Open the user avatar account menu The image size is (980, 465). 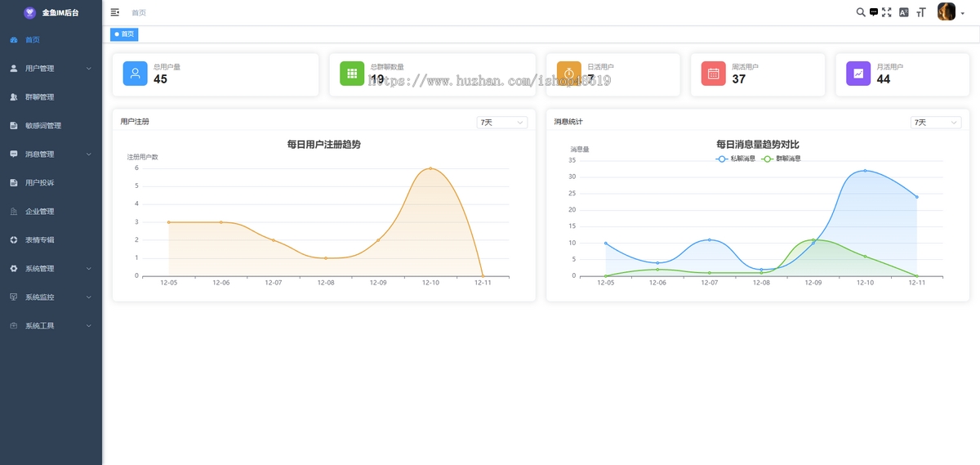pyautogui.click(x=949, y=12)
